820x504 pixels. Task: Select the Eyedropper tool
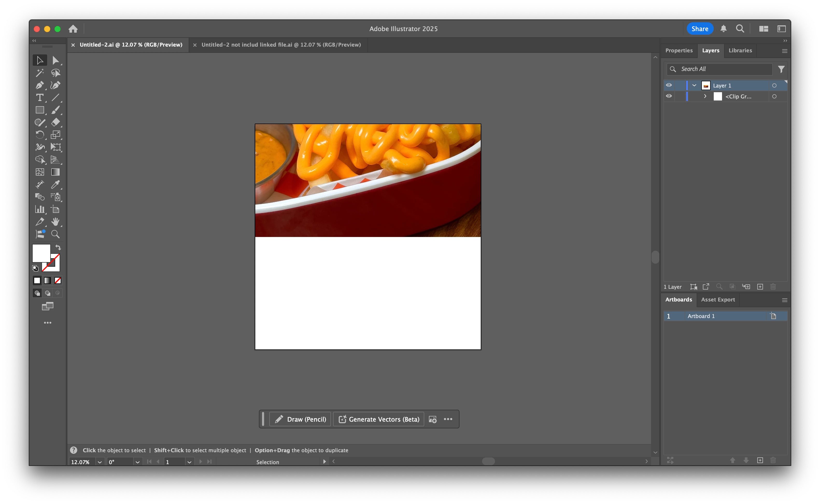point(55,184)
